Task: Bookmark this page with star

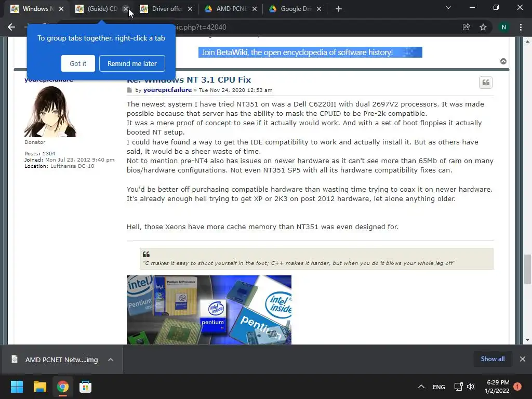Action: click(483, 27)
